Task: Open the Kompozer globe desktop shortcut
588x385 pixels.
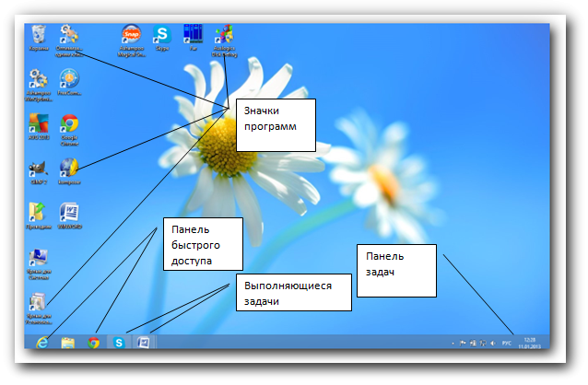Action: coord(69,171)
